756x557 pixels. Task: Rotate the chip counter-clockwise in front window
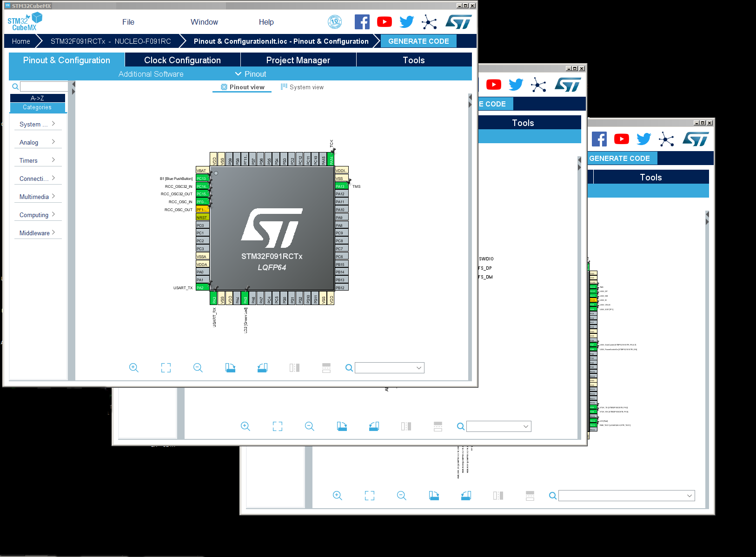[262, 368]
